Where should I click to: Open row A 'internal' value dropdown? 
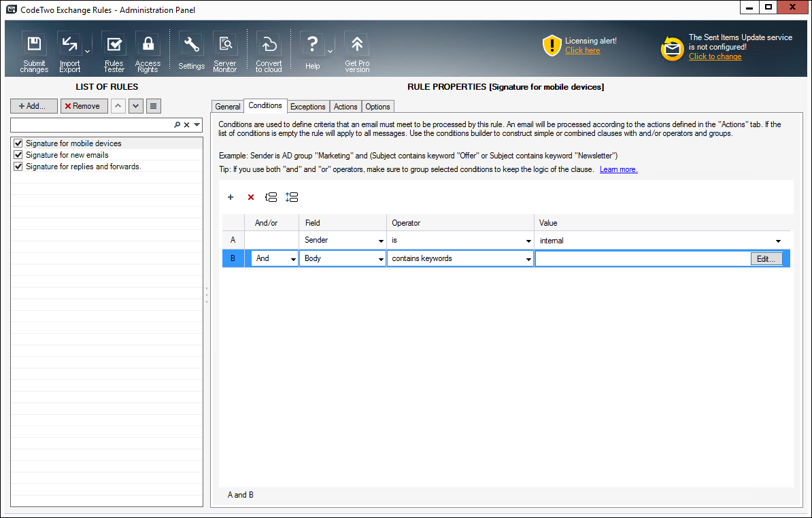point(778,241)
